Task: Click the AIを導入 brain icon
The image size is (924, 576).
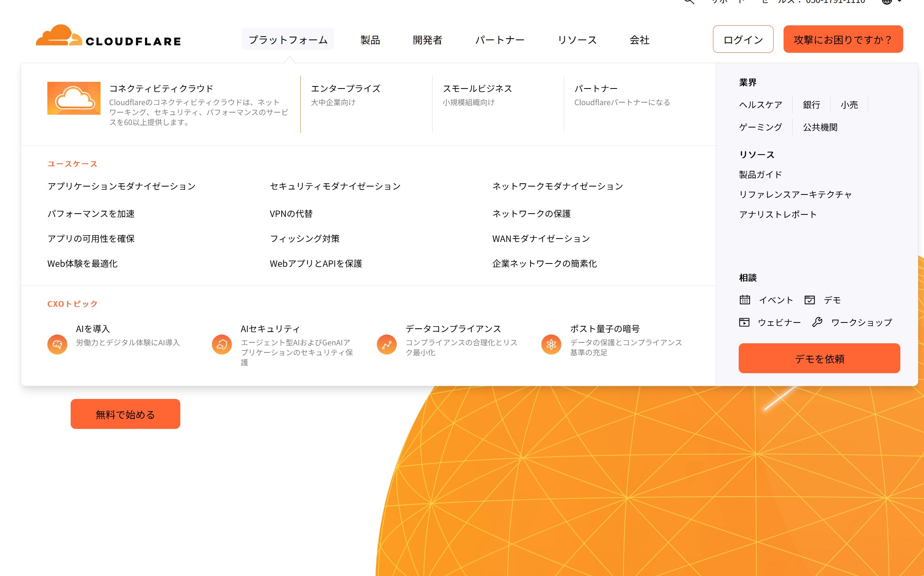Action: [x=57, y=344]
